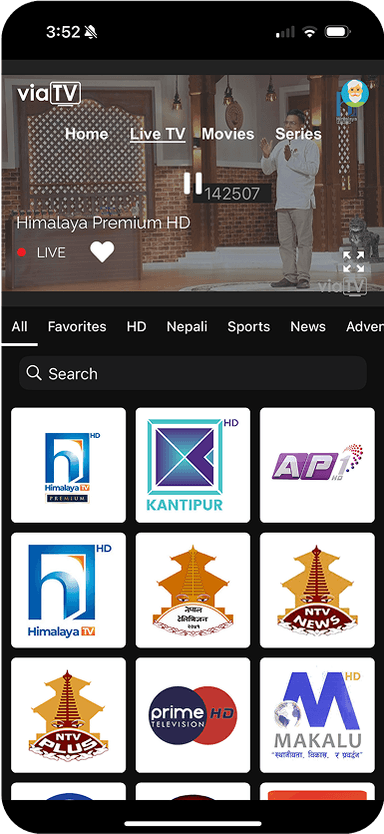Open the NTV Plus channel
This screenshot has width=384, height=834.
coord(69,715)
